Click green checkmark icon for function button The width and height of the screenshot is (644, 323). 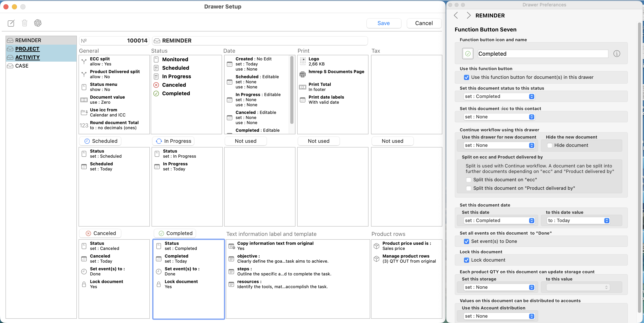pos(468,54)
